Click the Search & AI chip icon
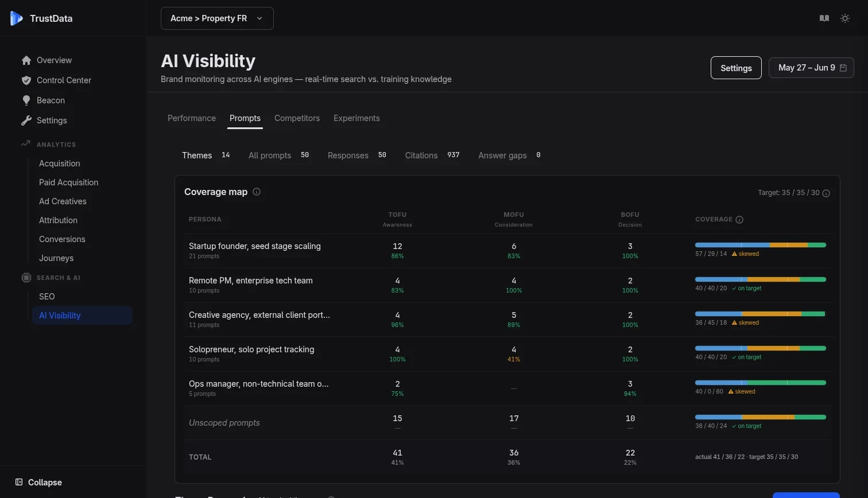 (26, 278)
